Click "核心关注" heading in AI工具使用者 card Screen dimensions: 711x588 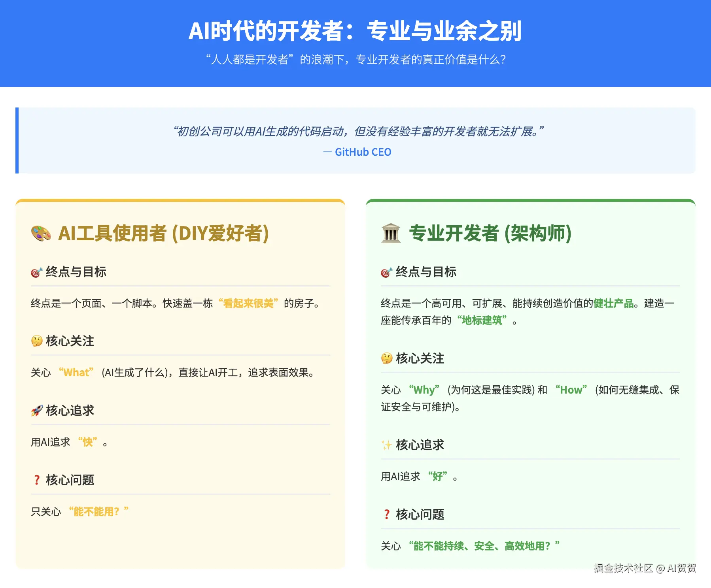click(70, 341)
